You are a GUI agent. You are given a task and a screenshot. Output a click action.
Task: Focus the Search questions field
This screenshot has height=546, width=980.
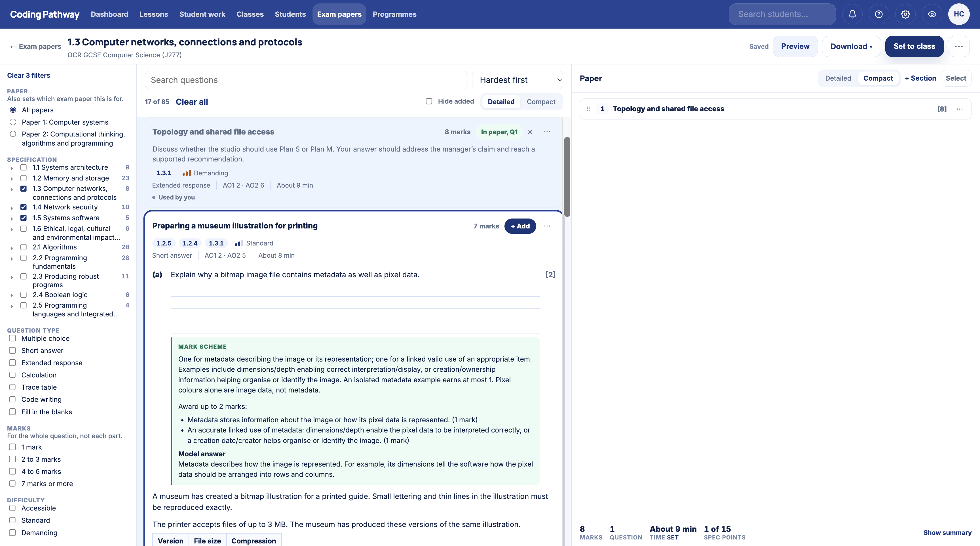point(306,80)
